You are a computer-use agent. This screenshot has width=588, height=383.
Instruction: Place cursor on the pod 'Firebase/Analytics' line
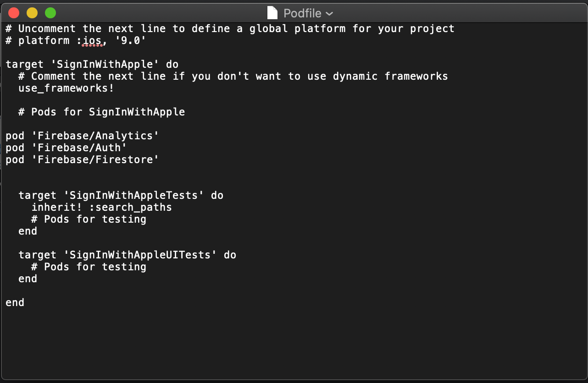(x=82, y=136)
